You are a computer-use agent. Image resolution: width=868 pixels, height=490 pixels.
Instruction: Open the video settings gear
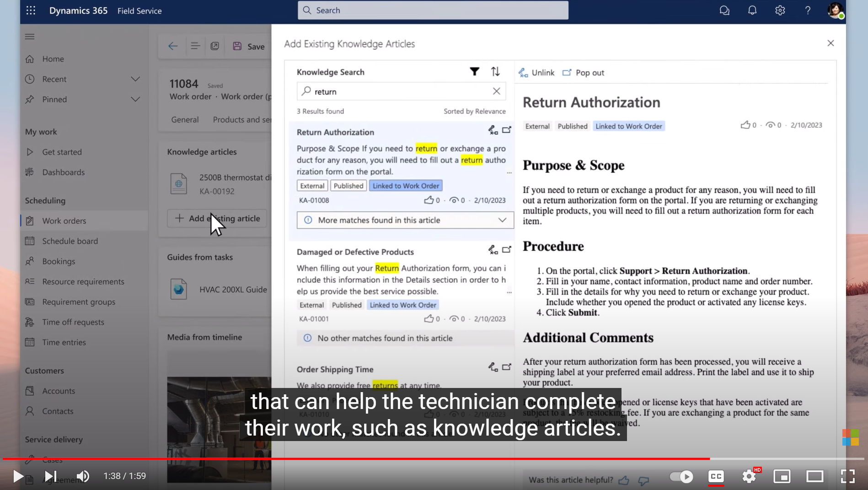(x=749, y=476)
